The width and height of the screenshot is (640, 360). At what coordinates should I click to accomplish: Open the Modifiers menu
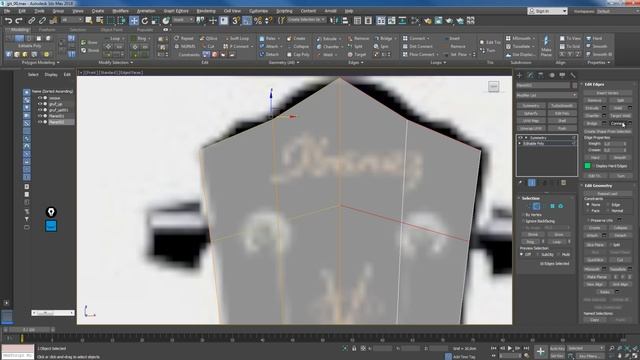[120, 11]
